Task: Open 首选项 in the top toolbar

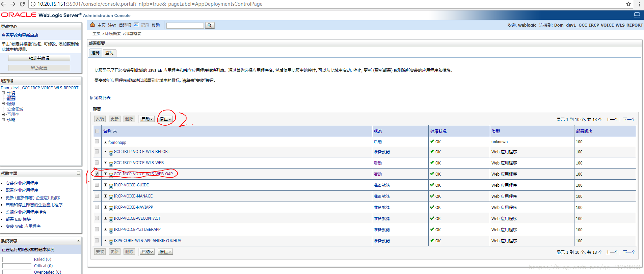Action: (125, 25)
